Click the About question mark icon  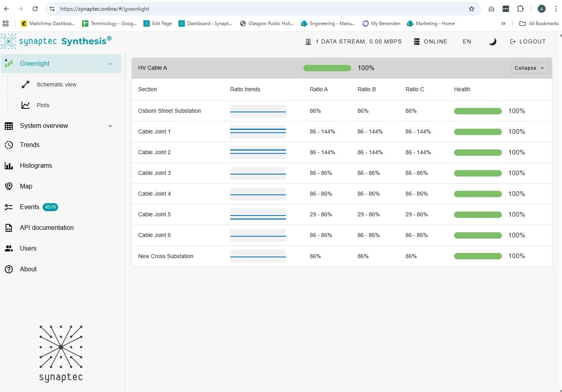pos(9,269)
